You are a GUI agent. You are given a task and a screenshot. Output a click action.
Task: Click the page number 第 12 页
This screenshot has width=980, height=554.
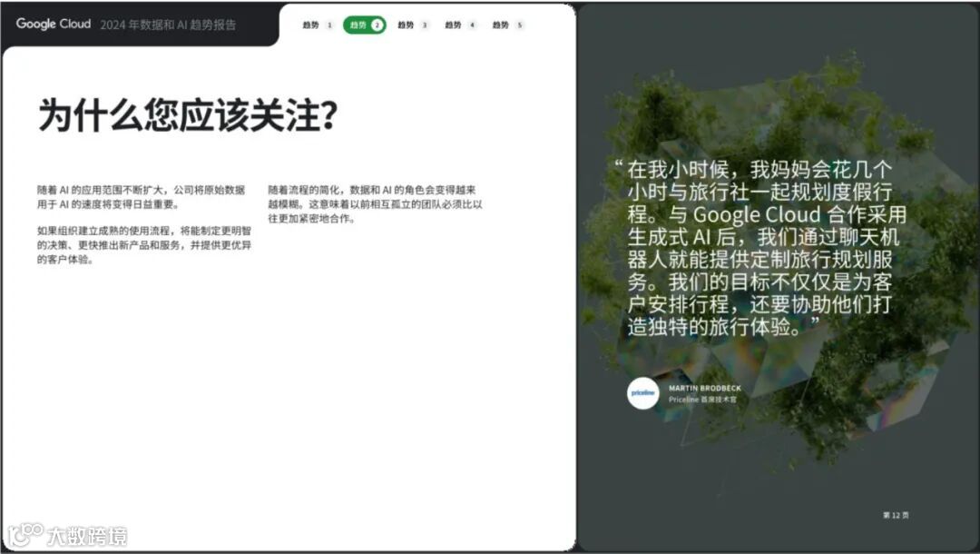tap(896, 515)
